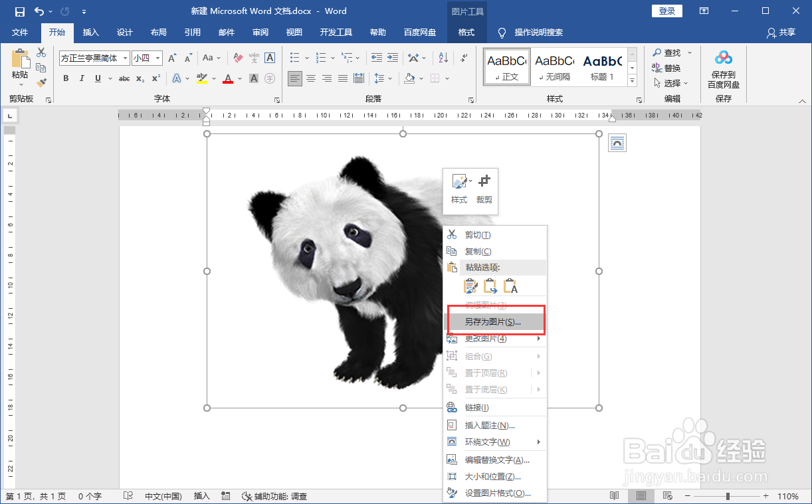The image size is (812, 504).
Task: Toggle align right button
Action: click(327, 78)
